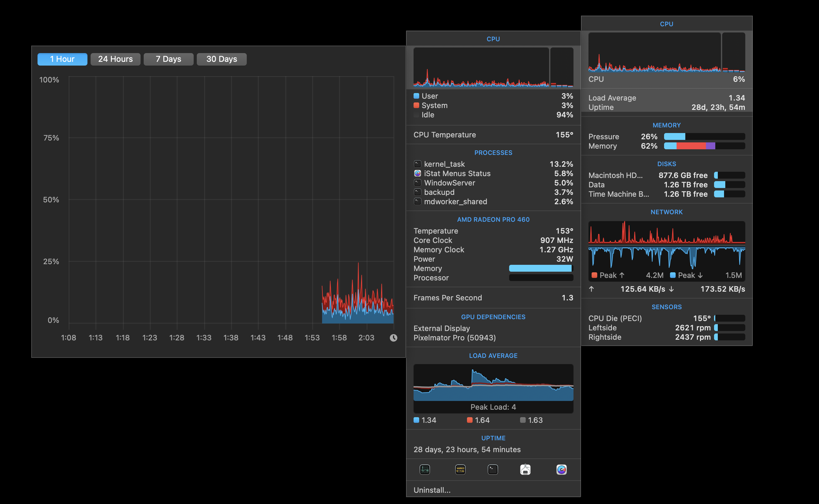Screen dimensions: 819x504
Task: Click the CPU graph showing 6%
Action: tap(667, 52)
